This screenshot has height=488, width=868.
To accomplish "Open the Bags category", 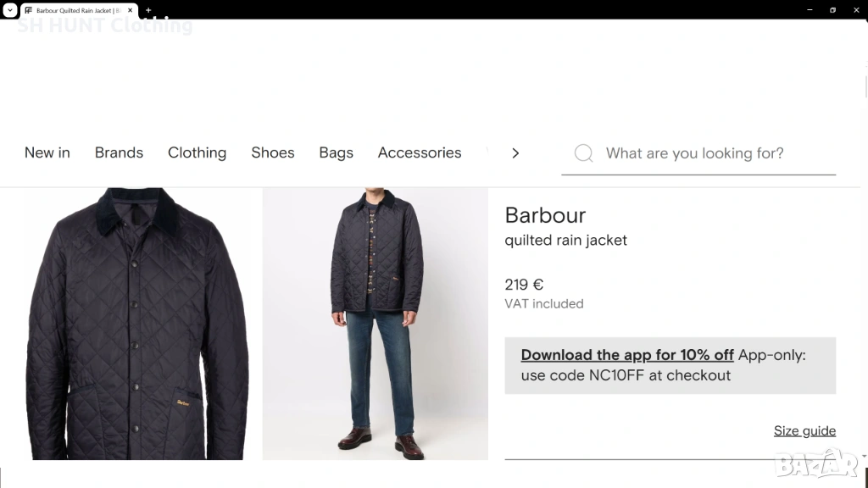I will [336, 152].
